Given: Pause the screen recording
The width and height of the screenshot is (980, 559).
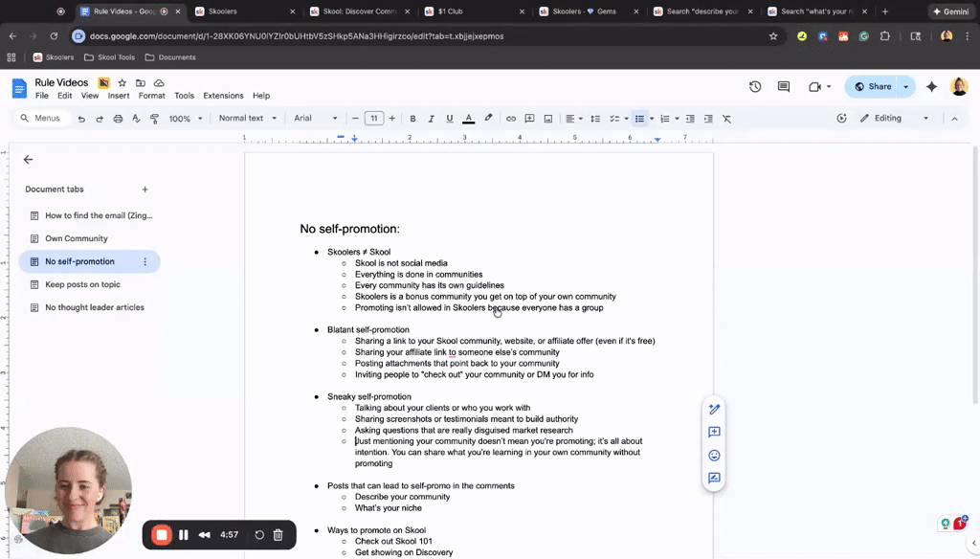Looking at the screenshot, I should point(183,535).
